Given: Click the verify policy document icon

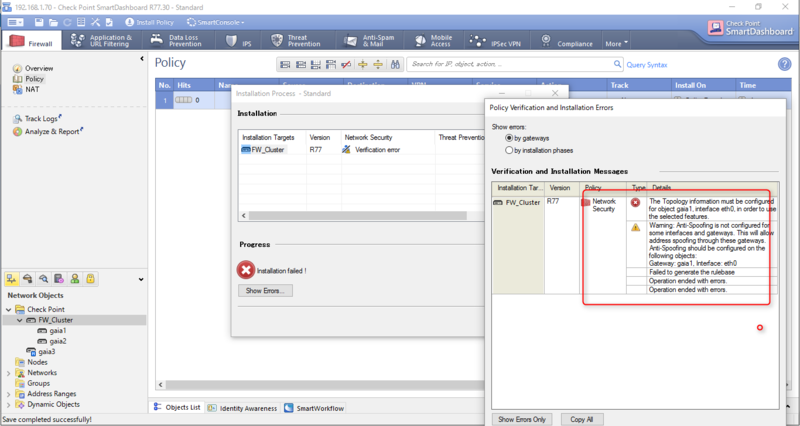Looking at the screenshot, I should (x=109, y=22).
